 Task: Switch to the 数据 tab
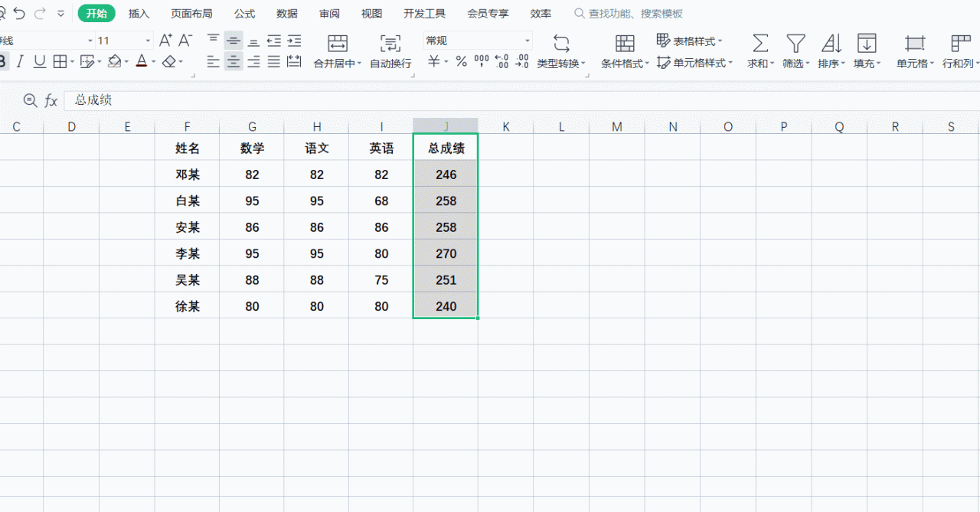pyautogui.click(x=287, y=14)
